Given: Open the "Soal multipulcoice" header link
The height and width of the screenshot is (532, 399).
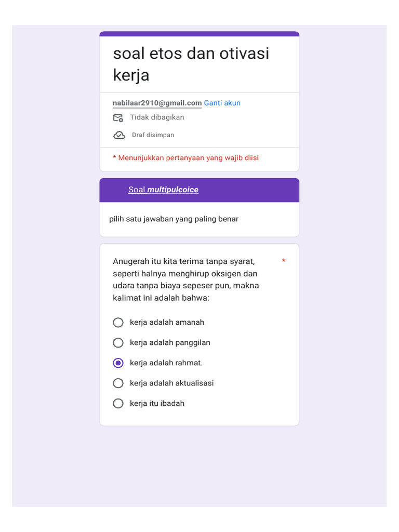Looking at the screenshot, I should pos(163,190).
